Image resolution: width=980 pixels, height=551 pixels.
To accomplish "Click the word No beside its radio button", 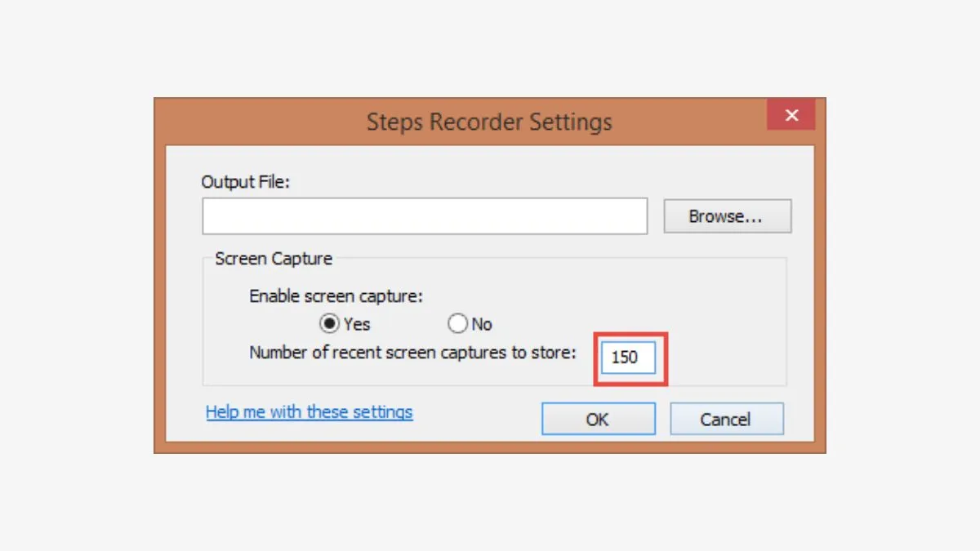I will [x=482, y=324].
